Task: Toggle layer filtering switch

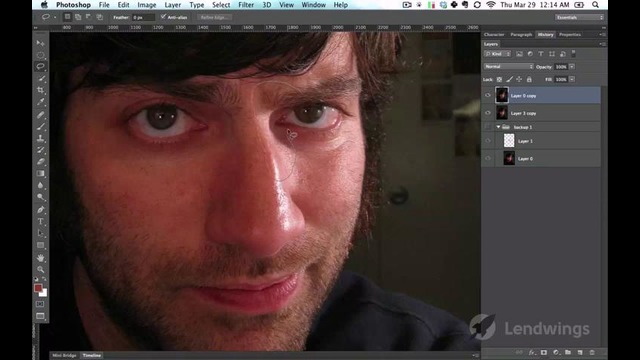Action: tap(573, 53)
